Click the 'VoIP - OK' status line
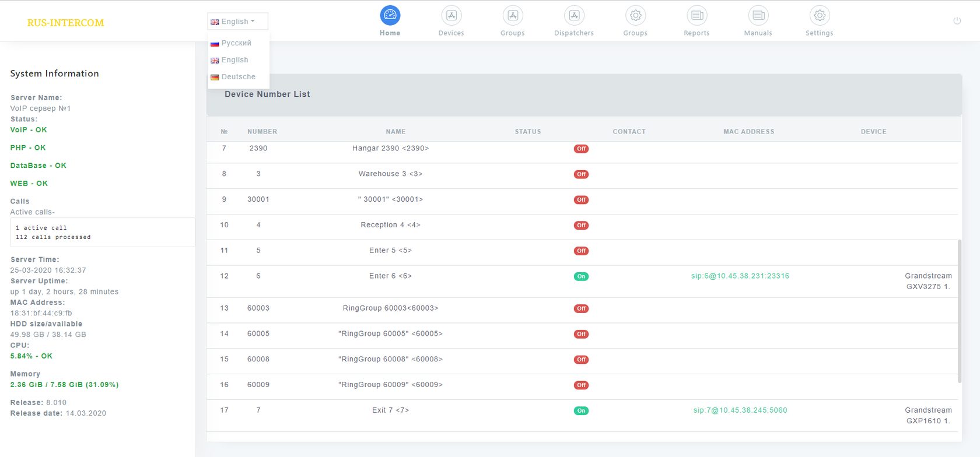The width and height of the screenshot is (980, 457). click(29, 130)
